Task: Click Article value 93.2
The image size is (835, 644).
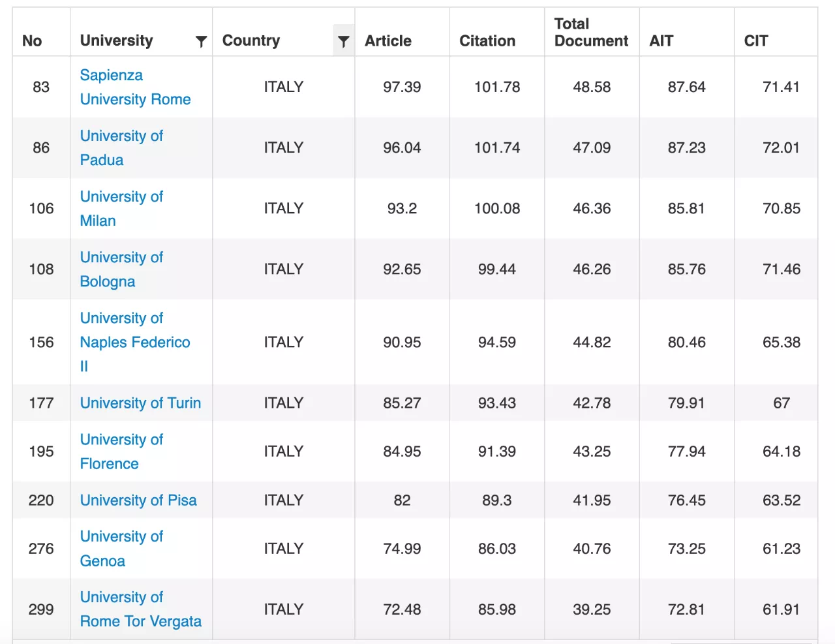Action: pyautogui.click(x=402, y=208)
